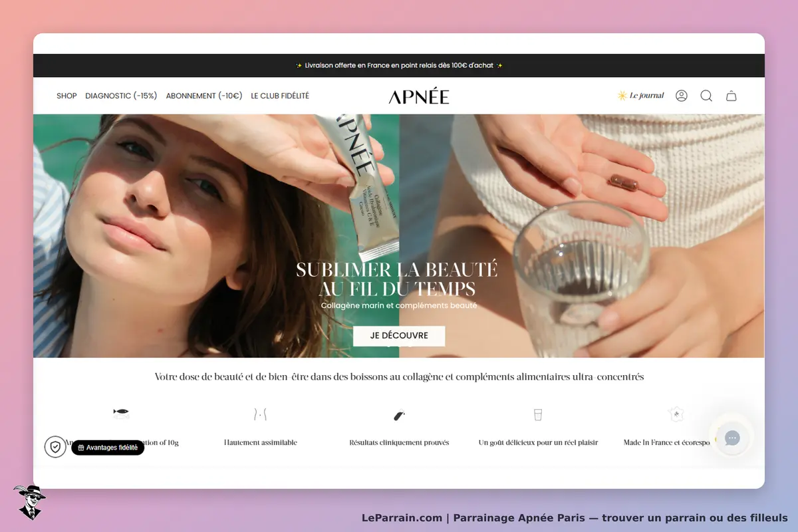
Task: Open ABONNEMENT (-10€) menu item
Action: click(204, 96)
